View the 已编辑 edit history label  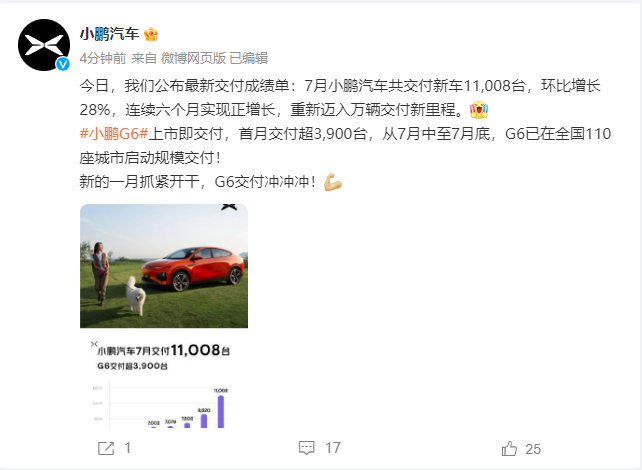249,58
